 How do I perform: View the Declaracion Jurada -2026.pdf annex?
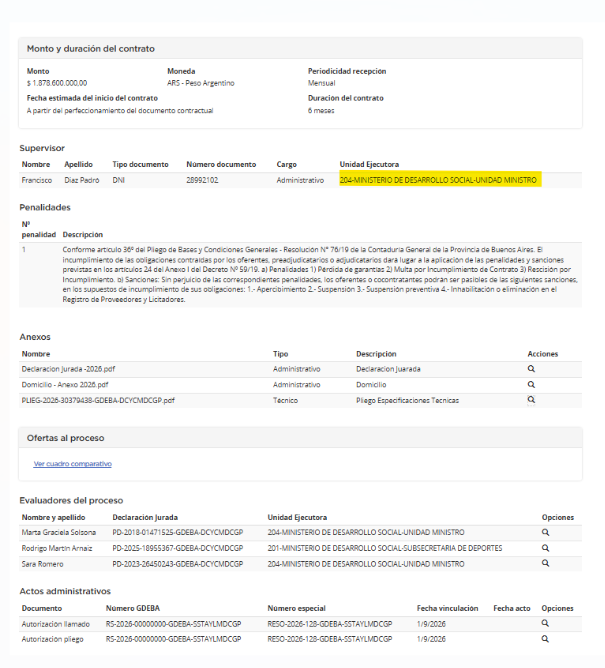click(531, 369)
